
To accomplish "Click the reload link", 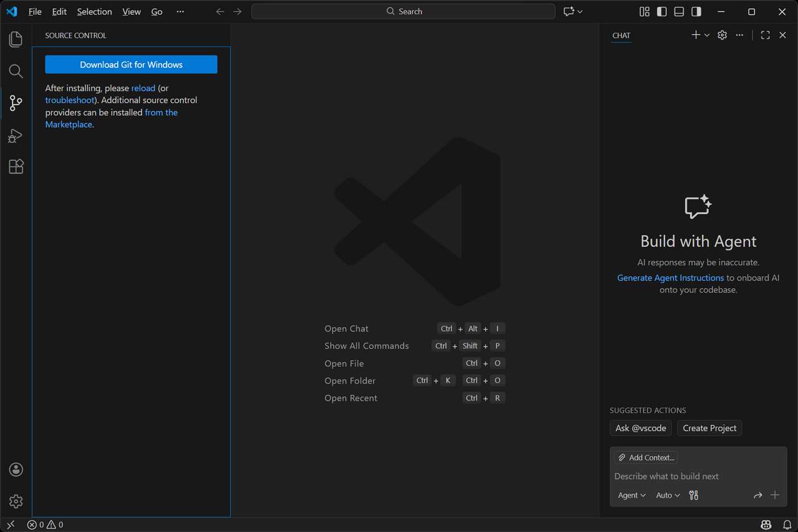I will [x=143, y=88].
